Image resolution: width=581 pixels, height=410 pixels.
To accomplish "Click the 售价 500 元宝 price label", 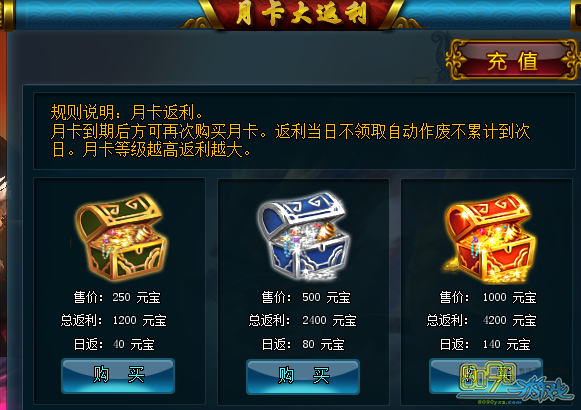I will (x=306, y=297).
